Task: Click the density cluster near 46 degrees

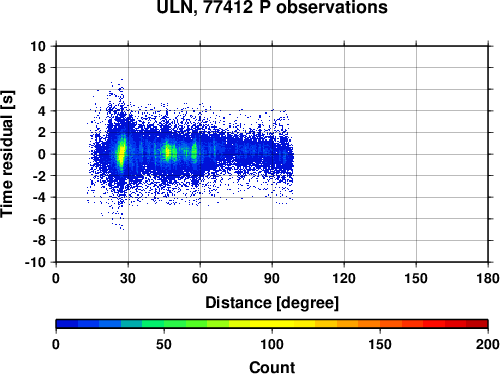Action: (x=168, y=152)
